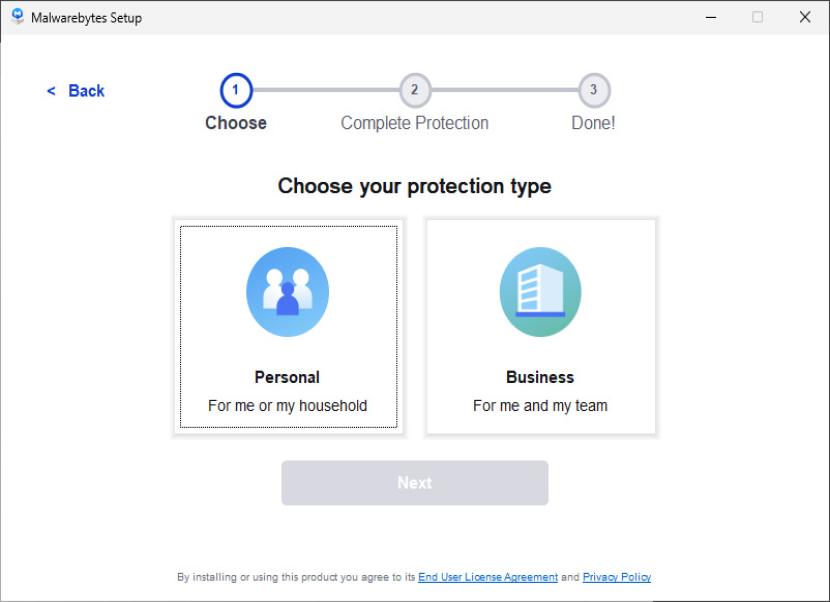The height and width of the screenshot is (602, 830).
Task: Click the step 2 circle indicator
Action: click(414, 90)
